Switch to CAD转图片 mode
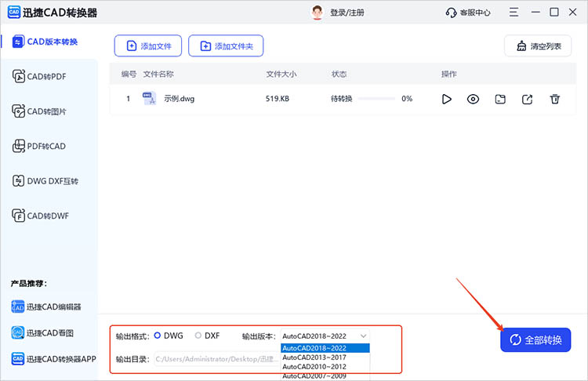The image size is (588, 381). pos(39,111)
